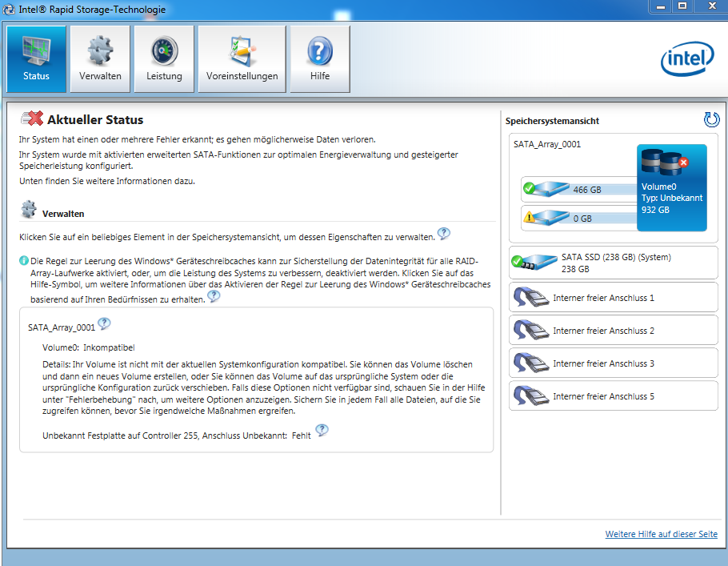Click help icon after 'Eigenschaften zu verwalten'

pos(444,234)
